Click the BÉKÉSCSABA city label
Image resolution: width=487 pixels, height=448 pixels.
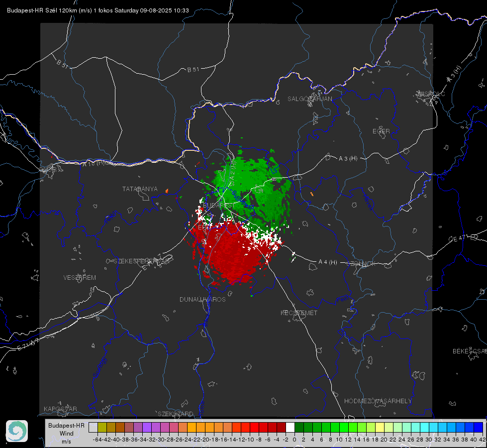470,351
